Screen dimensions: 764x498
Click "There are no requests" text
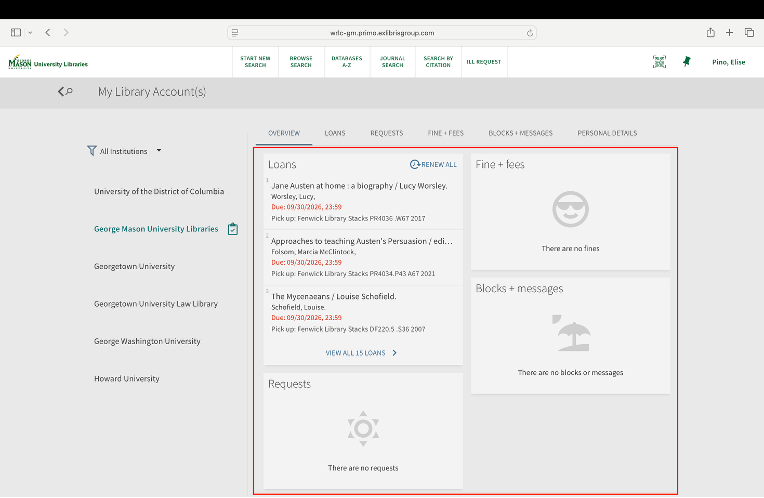point(363,468)
